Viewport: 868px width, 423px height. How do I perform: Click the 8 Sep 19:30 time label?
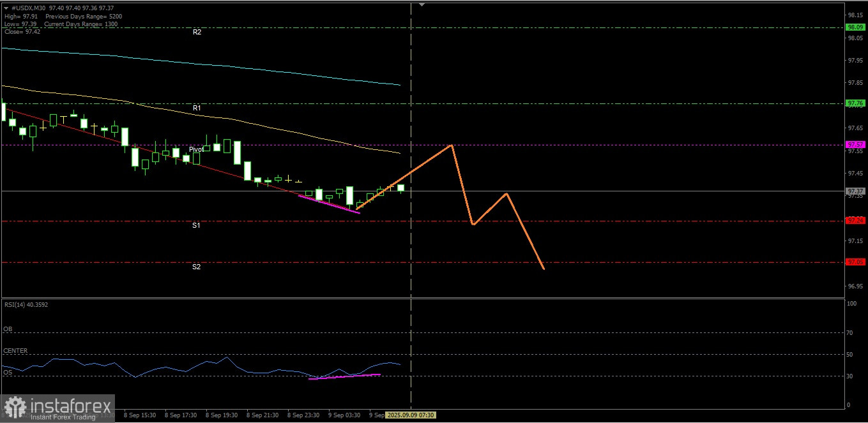click(222, 415)
